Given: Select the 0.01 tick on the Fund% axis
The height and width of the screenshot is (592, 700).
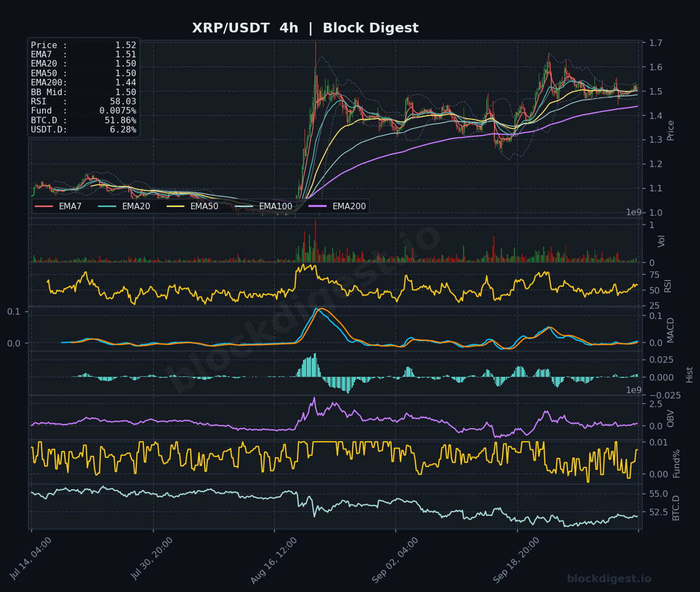Looking at the screenshot, I should [x=657, y=443].
